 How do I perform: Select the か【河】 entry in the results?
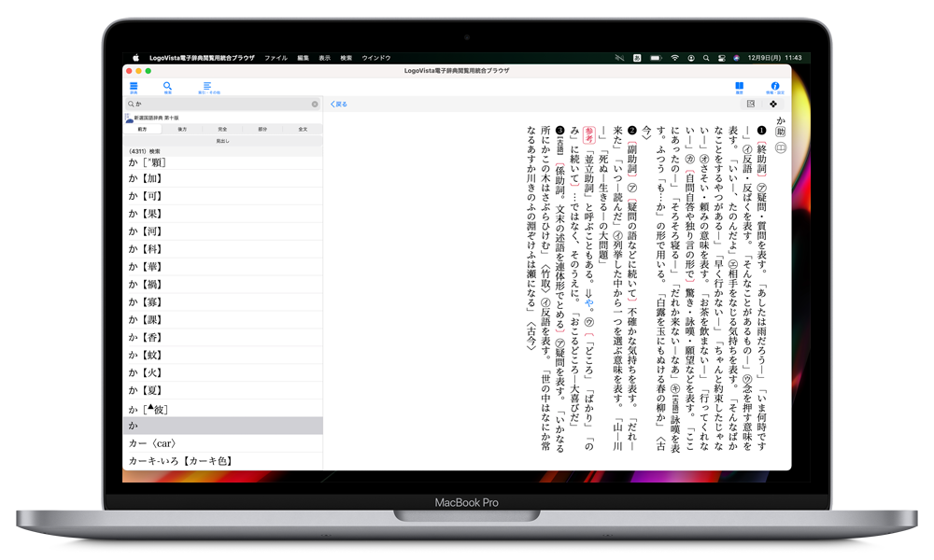(223, 231)
